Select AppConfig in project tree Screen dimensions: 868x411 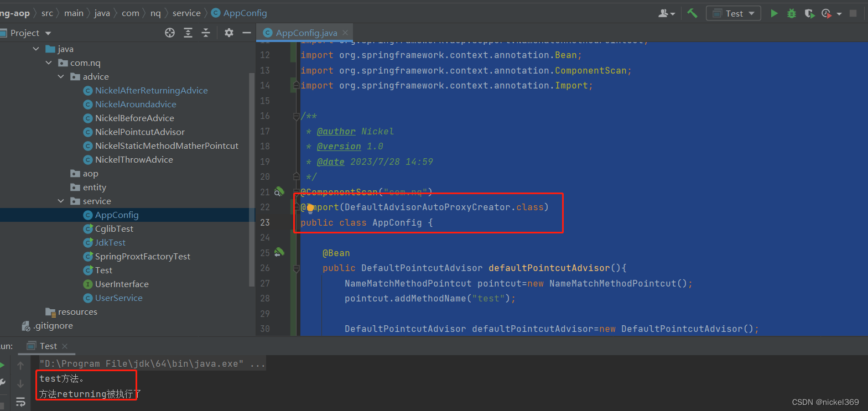coord(117,215)
